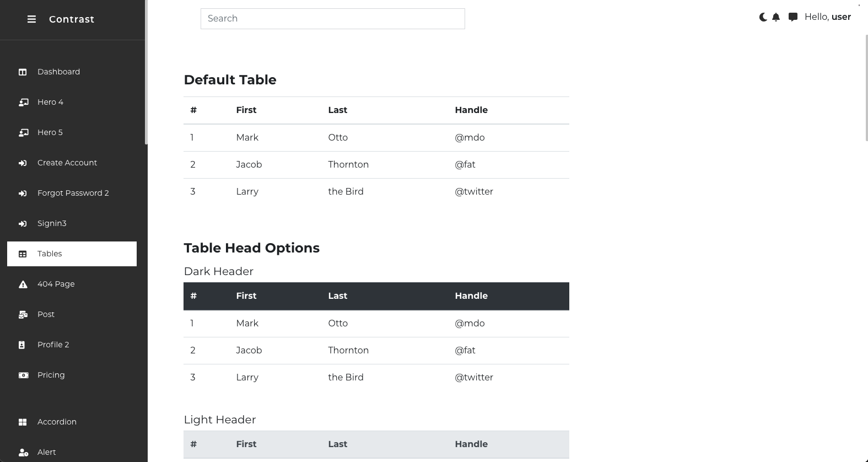This screenshot has height=462, width=868.
Task: Toggle dark mode moon icon
Action: (763, 17)
